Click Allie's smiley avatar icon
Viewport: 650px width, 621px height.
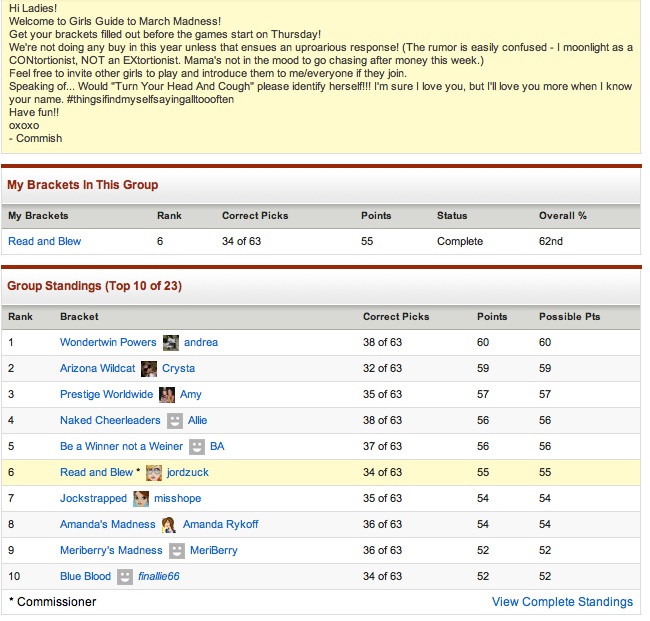click(x=175, y=421)
